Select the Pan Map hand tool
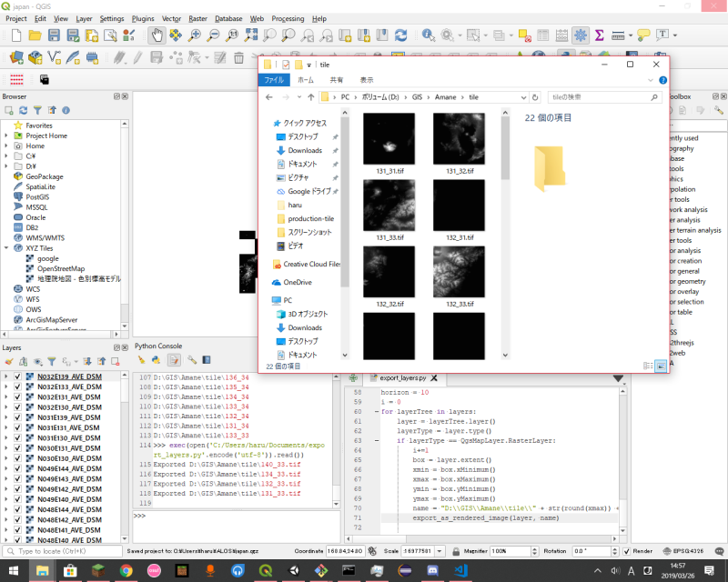This screenshot has height=582, width=728. click(x=157, y=35)
